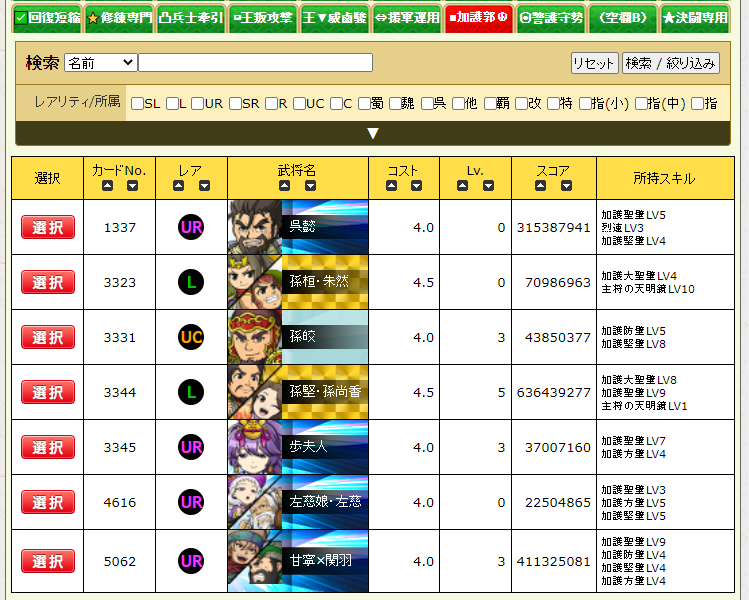Sort スコア column ascending arrow
The height and width of the screenshot is (600, 749).
(541, 185)
